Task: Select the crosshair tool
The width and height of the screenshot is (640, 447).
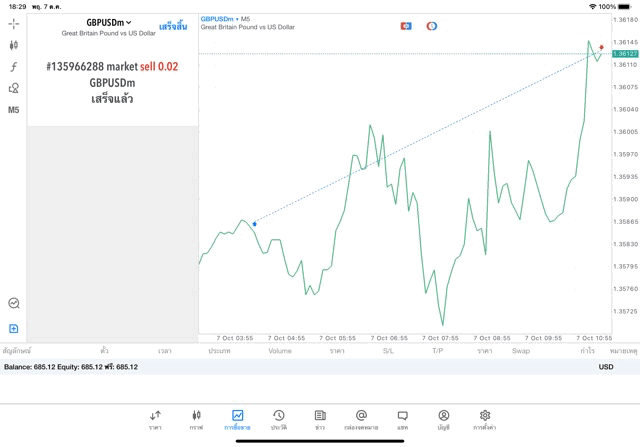Action: pos(13,24)
